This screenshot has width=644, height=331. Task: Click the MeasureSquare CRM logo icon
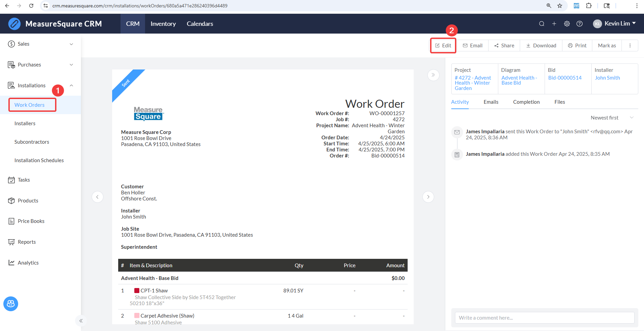coord(14,24)
